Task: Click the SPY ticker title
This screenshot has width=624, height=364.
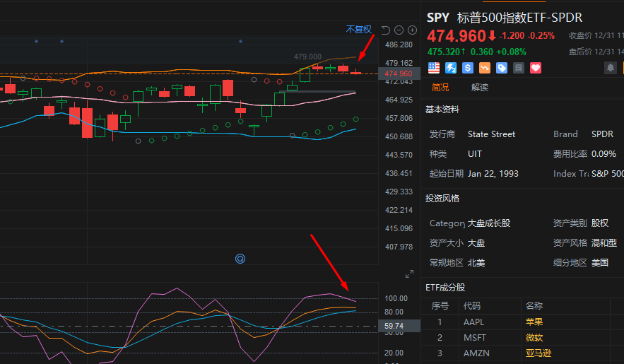Action: [x=437, y=18]
